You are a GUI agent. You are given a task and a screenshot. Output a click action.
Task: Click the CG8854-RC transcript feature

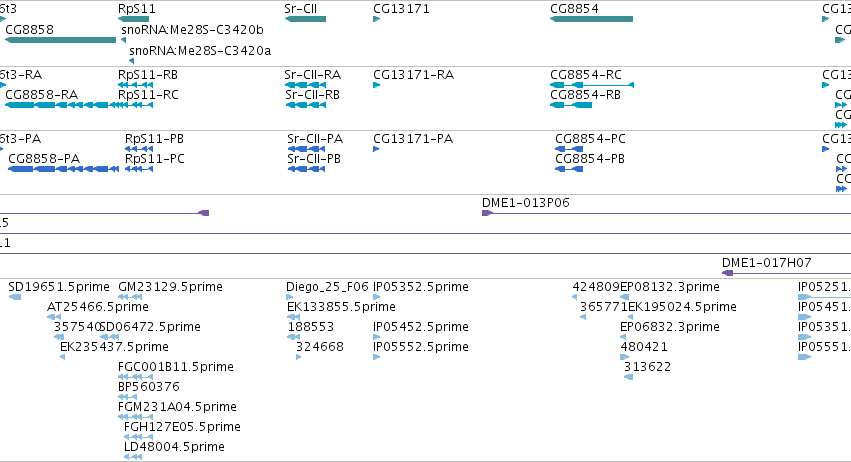592,85
